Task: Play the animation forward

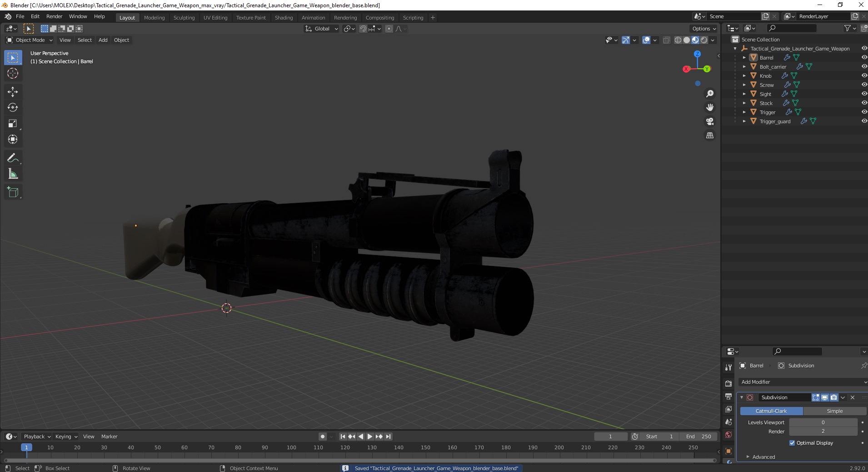Action: [370, 437]
